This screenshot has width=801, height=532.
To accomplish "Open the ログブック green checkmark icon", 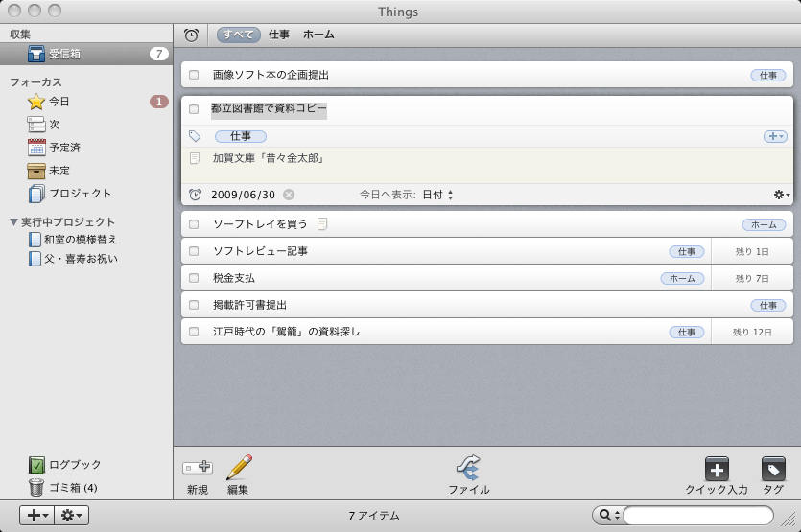I will 36,465.
